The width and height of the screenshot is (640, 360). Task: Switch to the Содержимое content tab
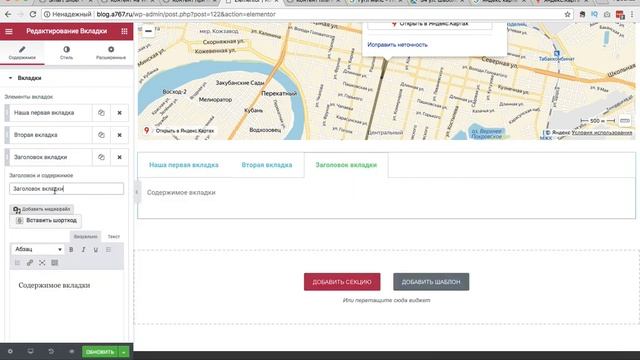pyautogui.click(x=22, y=53)
